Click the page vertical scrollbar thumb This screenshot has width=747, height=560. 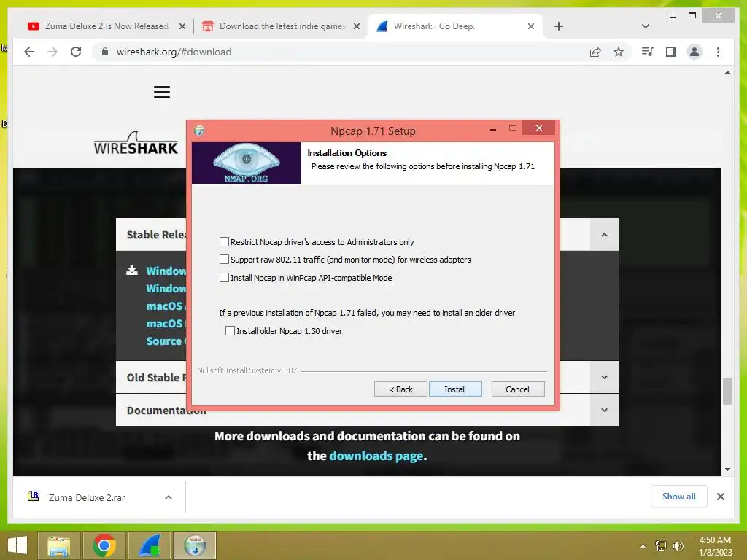point(727,392)
